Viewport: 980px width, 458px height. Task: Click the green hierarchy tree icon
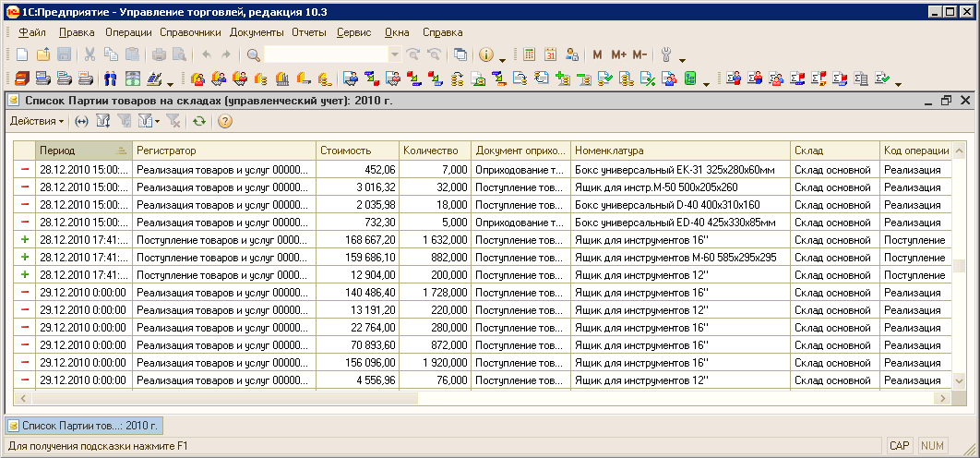[x=690, y=78]
